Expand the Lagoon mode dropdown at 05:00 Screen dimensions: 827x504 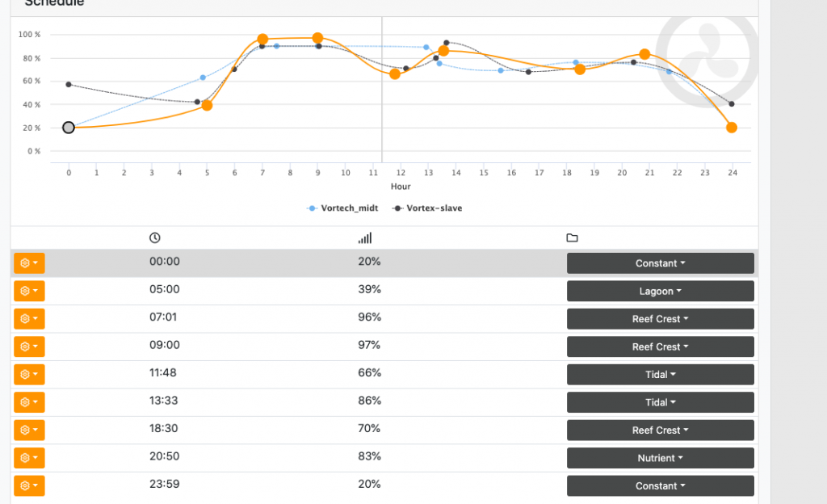tap(660, 291)
